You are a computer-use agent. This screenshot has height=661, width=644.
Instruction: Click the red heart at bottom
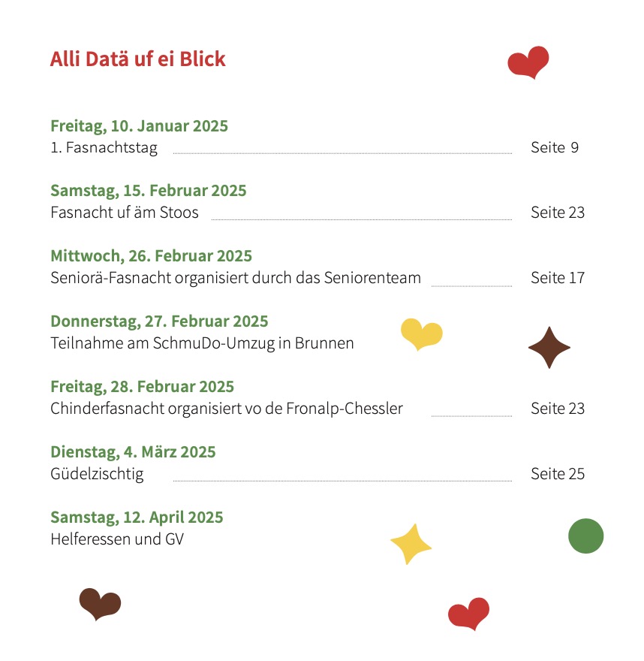coord(469,614)
